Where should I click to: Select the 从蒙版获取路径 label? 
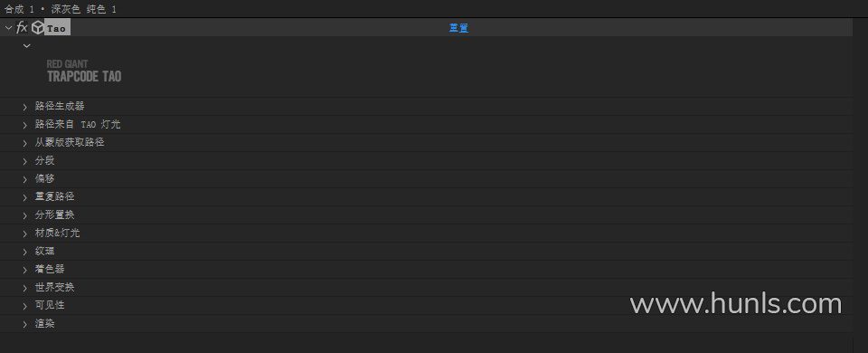coord(70,142)
